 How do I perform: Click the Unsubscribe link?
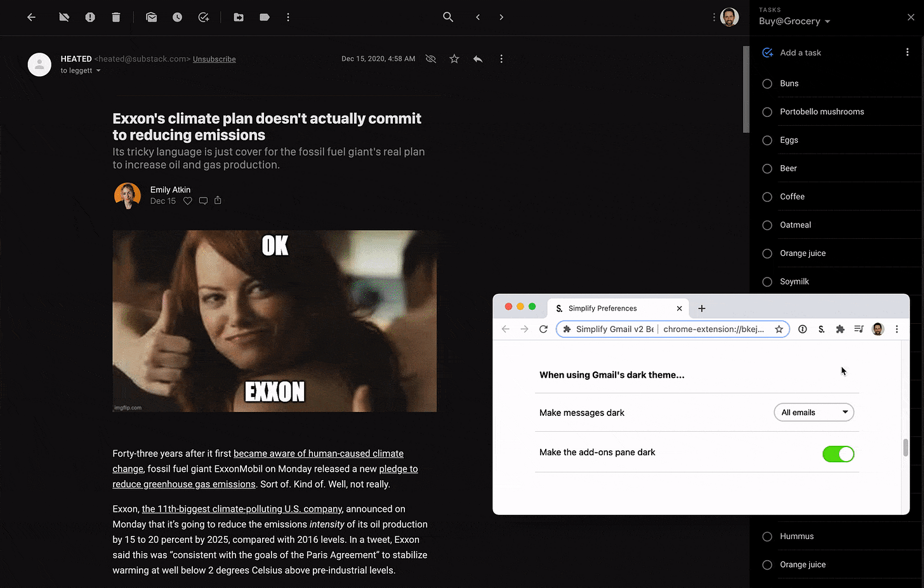click(214, 59)
